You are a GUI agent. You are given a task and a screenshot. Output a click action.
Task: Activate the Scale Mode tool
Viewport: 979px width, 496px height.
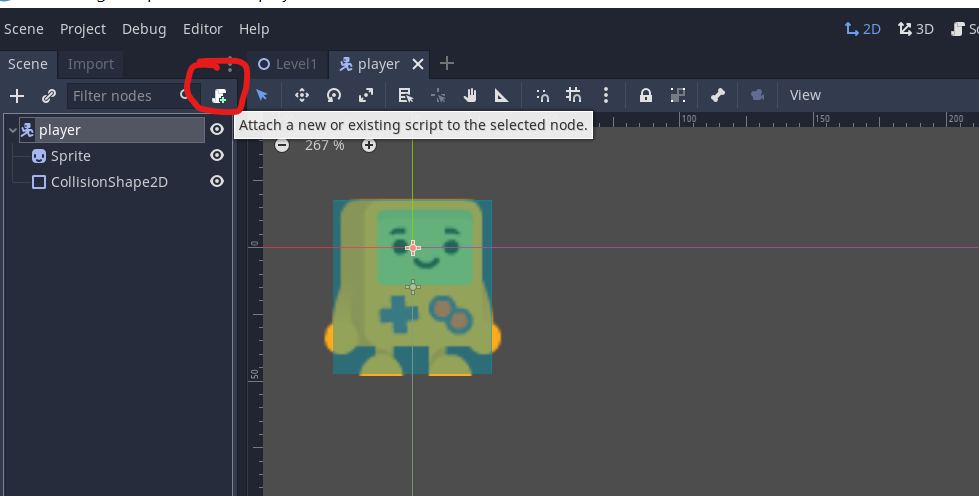366,95
